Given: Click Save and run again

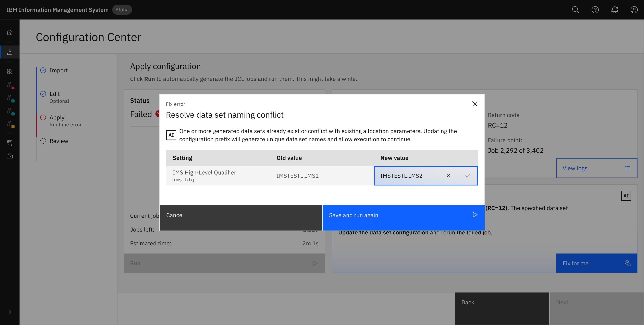Looking at the screenshot, I should click(404, 218).
